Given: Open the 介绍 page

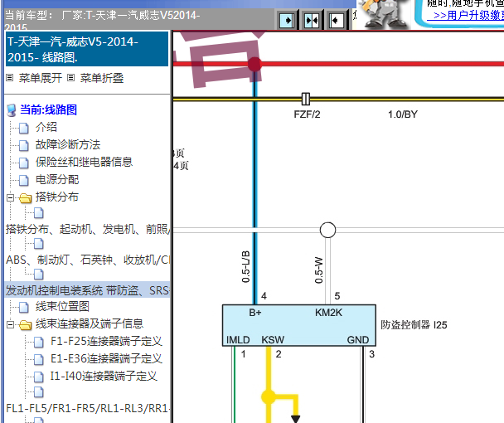Looking at the screenshot, I should click(46, 127).
